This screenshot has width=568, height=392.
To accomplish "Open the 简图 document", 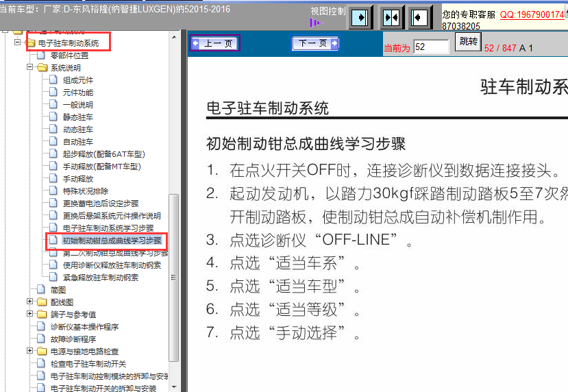I will 58,289.
